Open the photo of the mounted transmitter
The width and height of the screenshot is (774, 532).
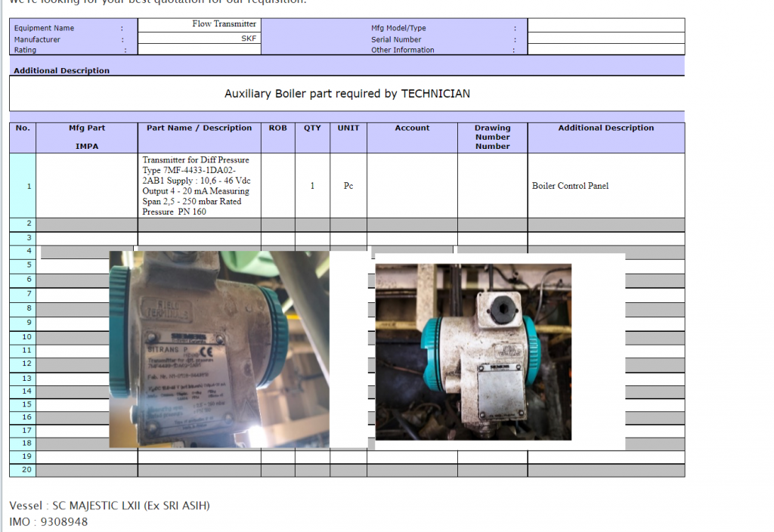[473, 351]
